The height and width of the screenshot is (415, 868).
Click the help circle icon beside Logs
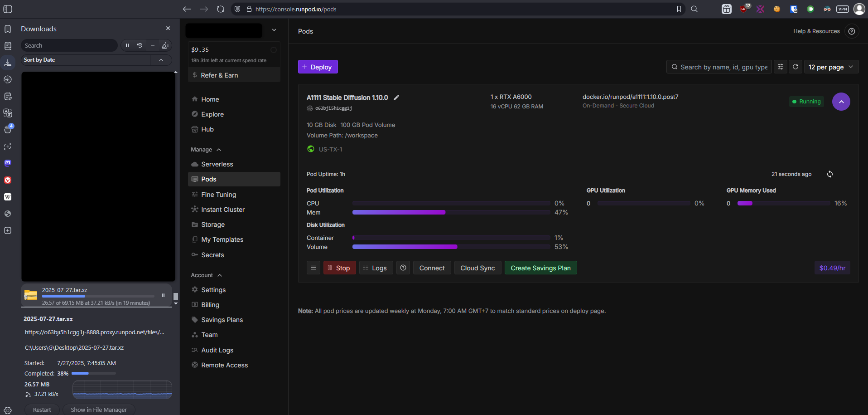pos(403,268)
